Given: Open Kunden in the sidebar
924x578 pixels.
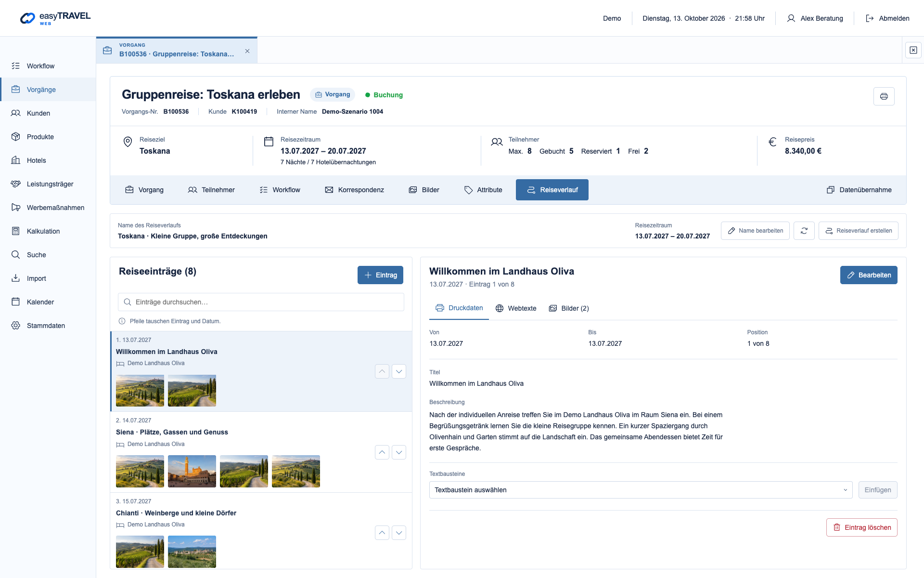Looking at the screenshot, I should pyautogui.click(x=48, y=113).
